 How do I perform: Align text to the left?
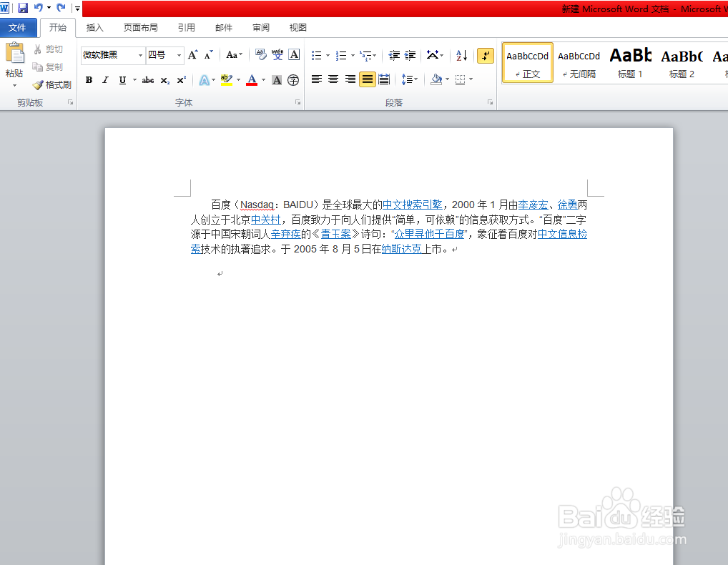(x=317, y=79)
